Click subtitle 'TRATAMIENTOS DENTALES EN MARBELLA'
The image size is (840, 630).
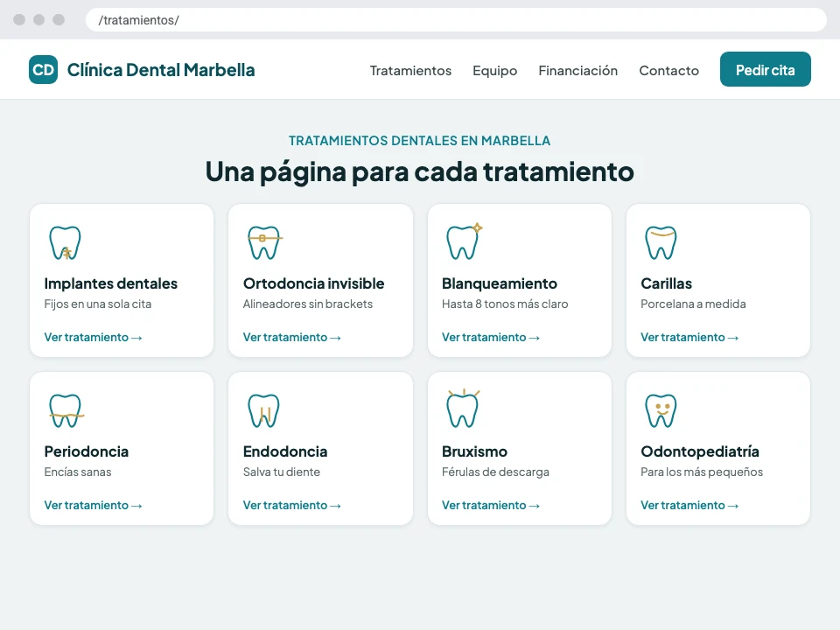pyautogui.click(x=419, y=140)
